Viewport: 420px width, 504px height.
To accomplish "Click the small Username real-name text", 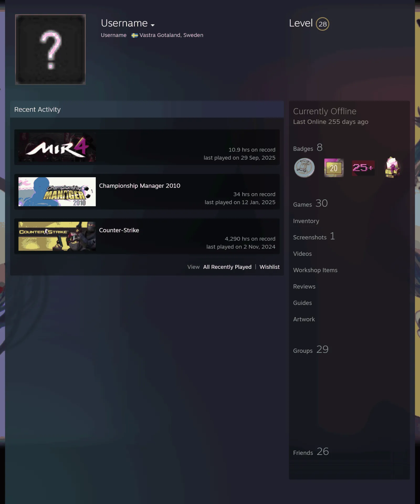I will 114,35.
